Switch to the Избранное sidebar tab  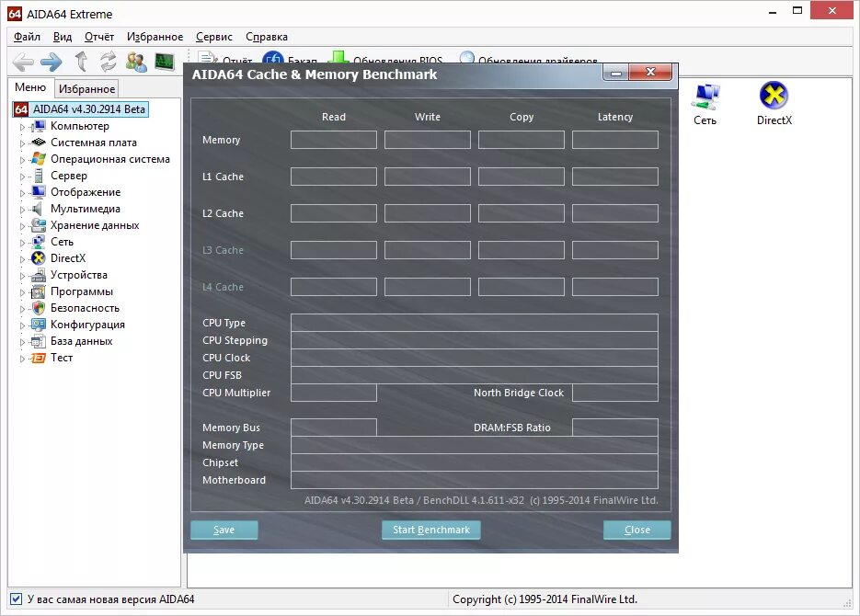[86, 89]
